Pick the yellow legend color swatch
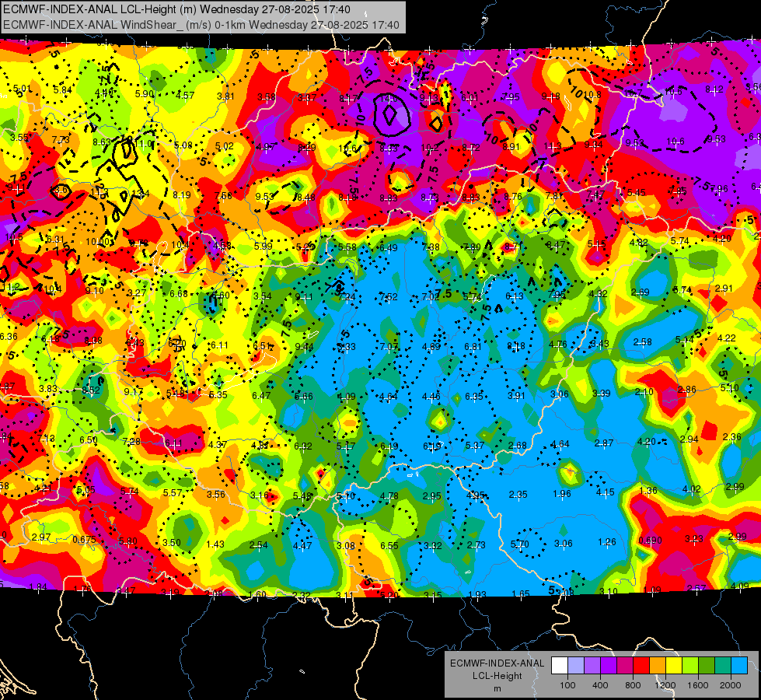 coord(674,666)
